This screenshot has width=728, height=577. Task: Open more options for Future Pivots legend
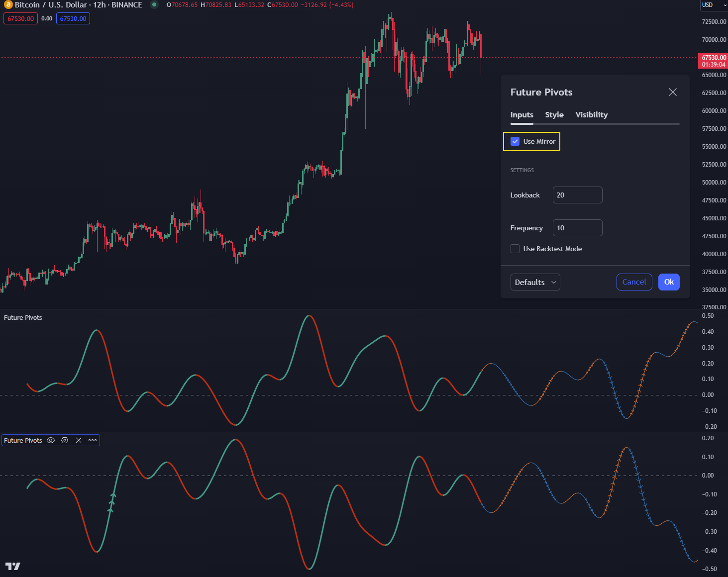click(93, 440)
